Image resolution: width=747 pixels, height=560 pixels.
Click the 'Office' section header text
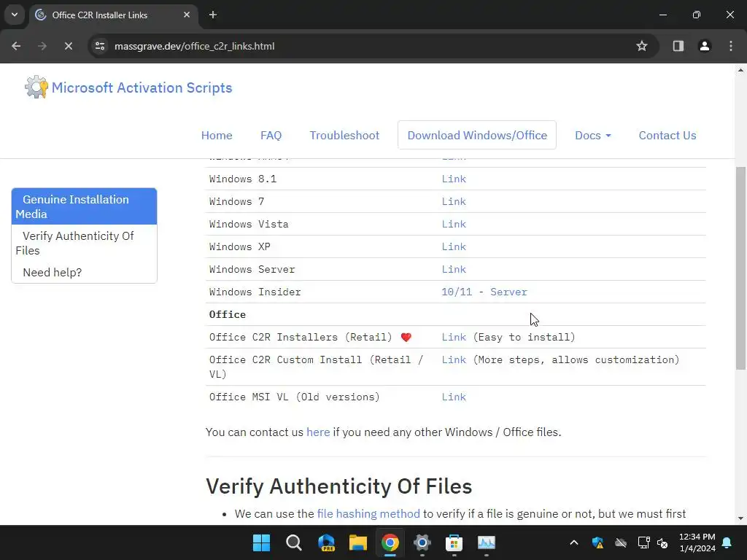pyautogui.click(x=228, y=314)
